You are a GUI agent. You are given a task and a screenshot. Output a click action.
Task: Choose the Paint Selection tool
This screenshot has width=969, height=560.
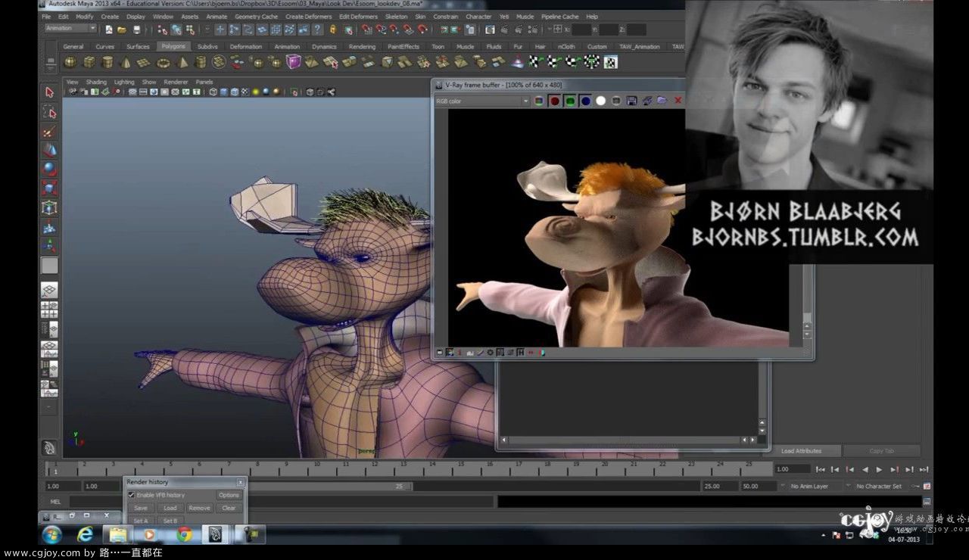click(49, 131)
